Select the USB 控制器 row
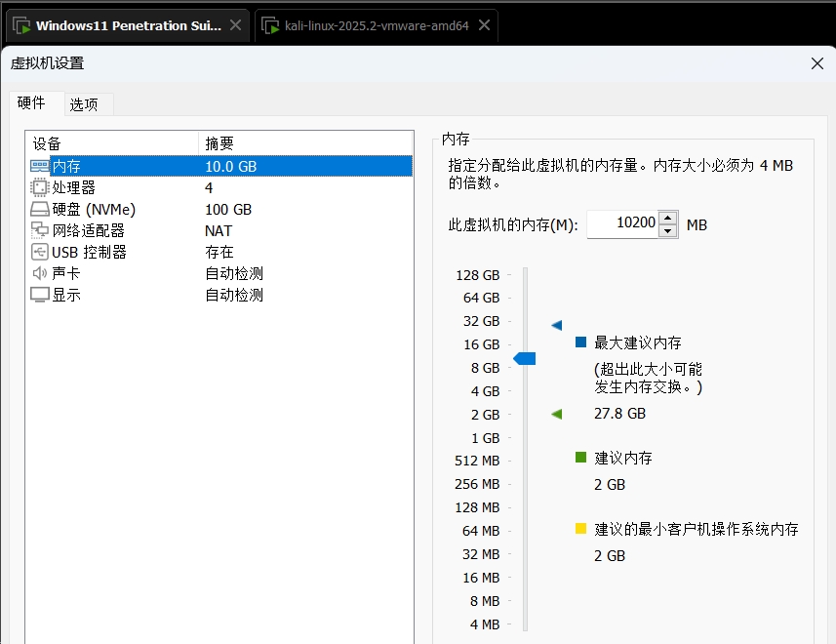 tap(220, 252)
